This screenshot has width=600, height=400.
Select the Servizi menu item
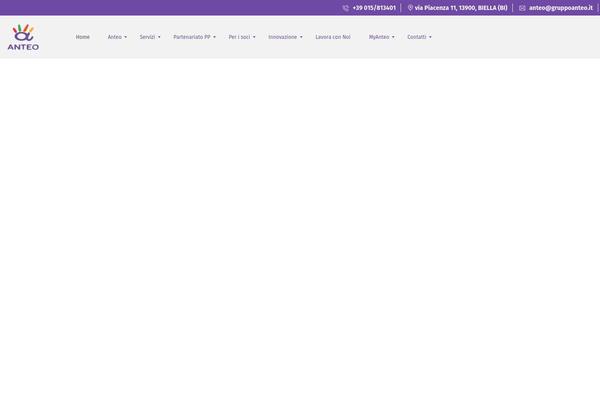pos(147,37)
